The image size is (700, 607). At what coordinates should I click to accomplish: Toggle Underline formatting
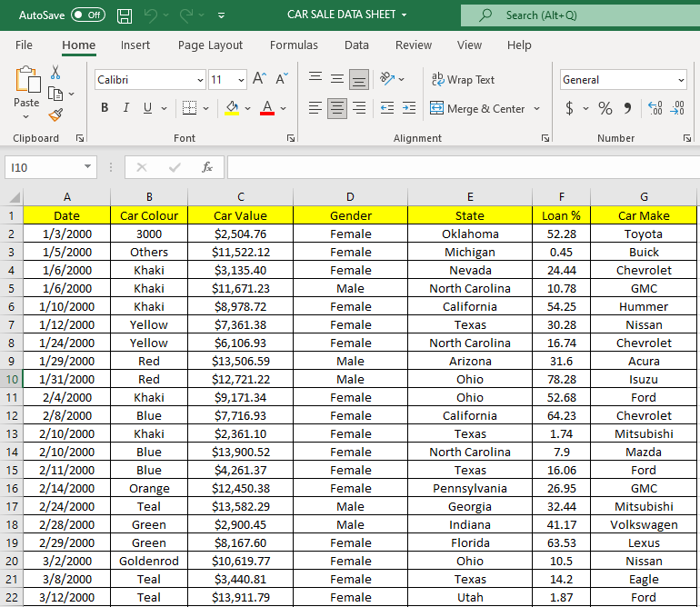click(148, 107)
